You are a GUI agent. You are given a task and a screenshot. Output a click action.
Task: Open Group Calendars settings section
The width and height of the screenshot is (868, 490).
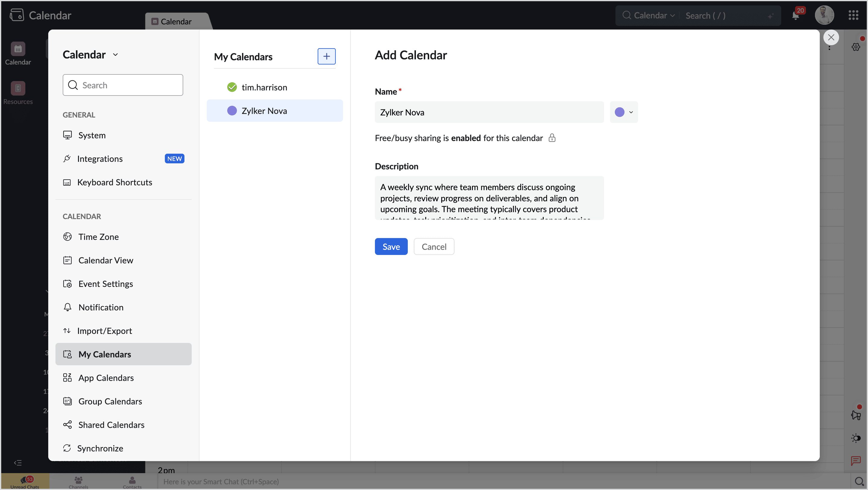pos(110,401)
